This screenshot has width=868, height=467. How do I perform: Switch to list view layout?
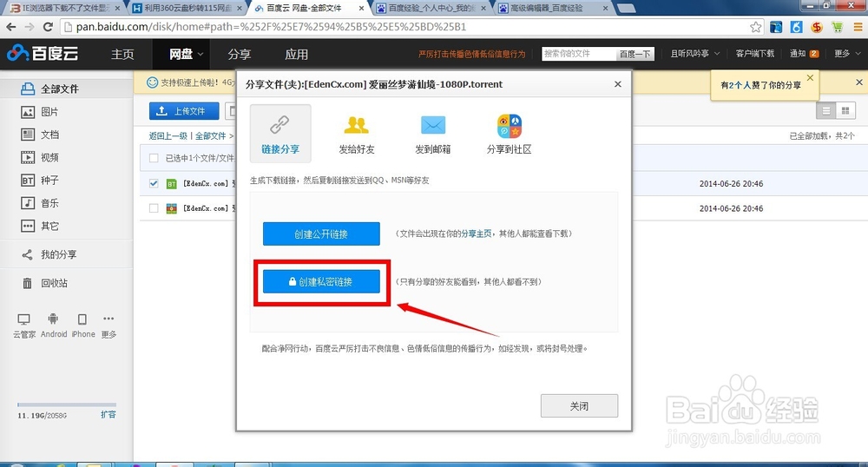click(826, 110)
